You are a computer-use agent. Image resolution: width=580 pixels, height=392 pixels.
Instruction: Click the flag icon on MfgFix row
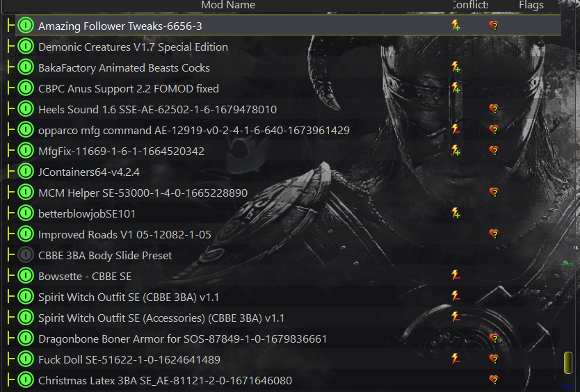(494, 151)
